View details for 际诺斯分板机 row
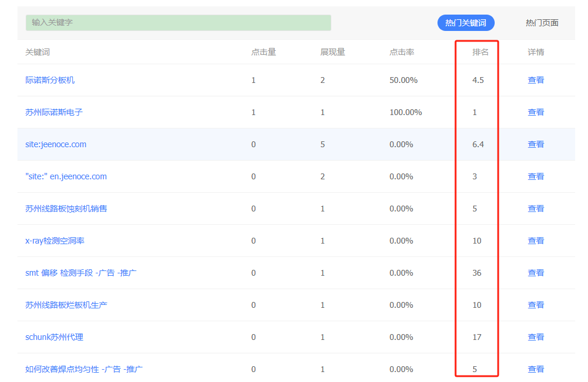Viewport: 588px width, 382px height. click(535, 80)
